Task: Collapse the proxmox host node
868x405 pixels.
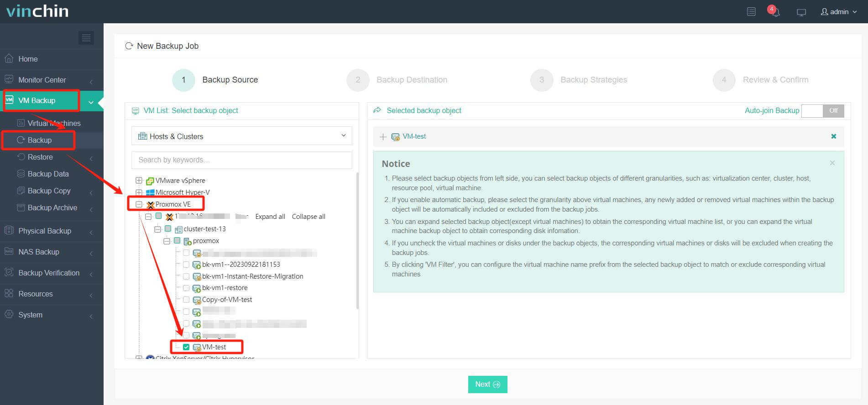Action: pos(167,241)
